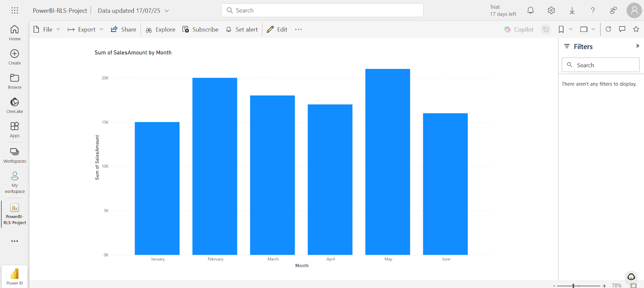Click the Power BI logo at bottom left
The width and height of the screenshot is (644, 288).
pyautogui.click(x=14, y=276)
